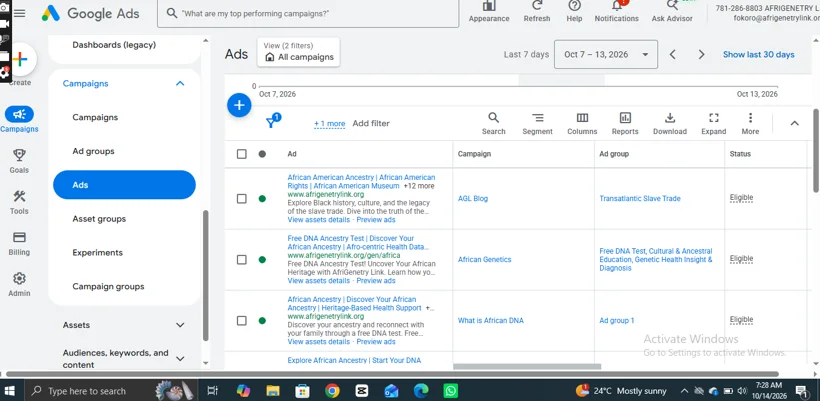
Task: Click status dot of African Genetics ad
Action: (x=262, y=259)
